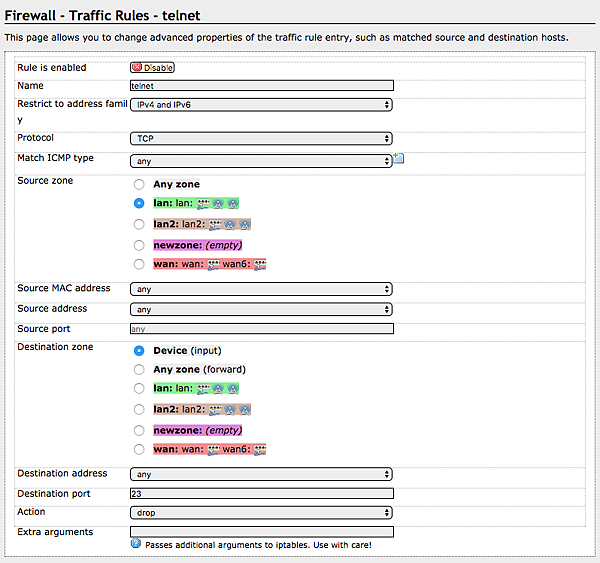This screenshot has height=563, width=600.
Task: Expand the Action dropdown set to drop
Action: 261,513
